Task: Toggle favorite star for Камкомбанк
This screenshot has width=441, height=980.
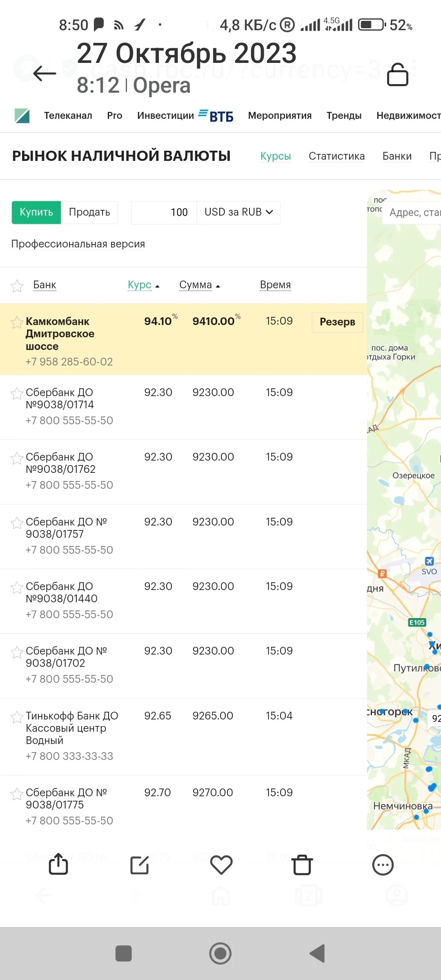Action: click(17, 323)
